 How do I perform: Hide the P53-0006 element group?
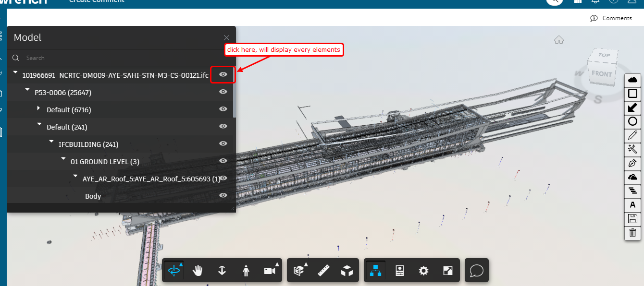223,92
